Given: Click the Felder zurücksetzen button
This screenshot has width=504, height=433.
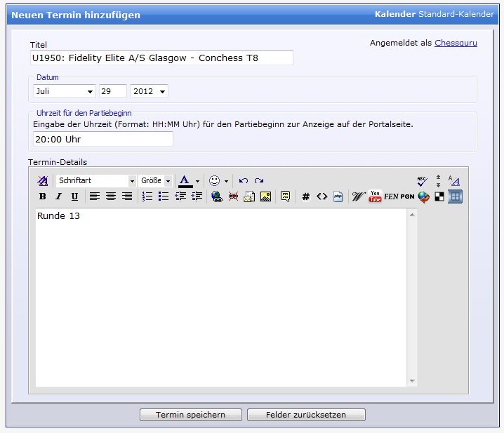Looking at the screenshot, I should (x=306, y=415).
